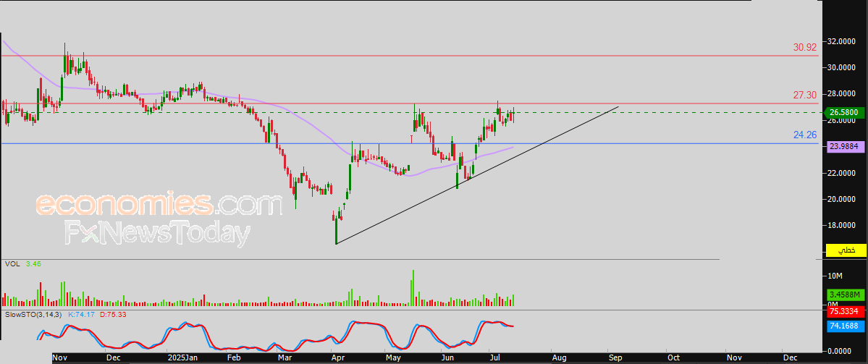Click the volume reading 3.46
Screen dimensions: 868x364
(x=33, y=264)
